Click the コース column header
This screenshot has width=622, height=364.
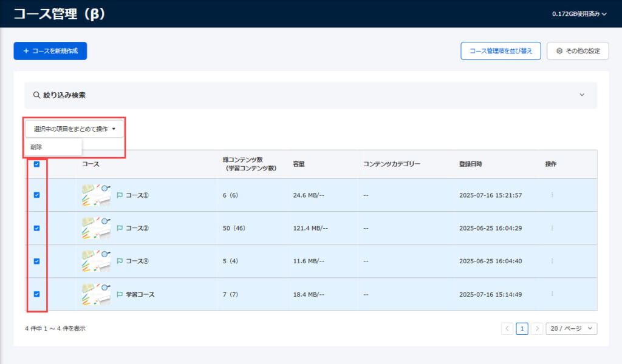point(91,164)
